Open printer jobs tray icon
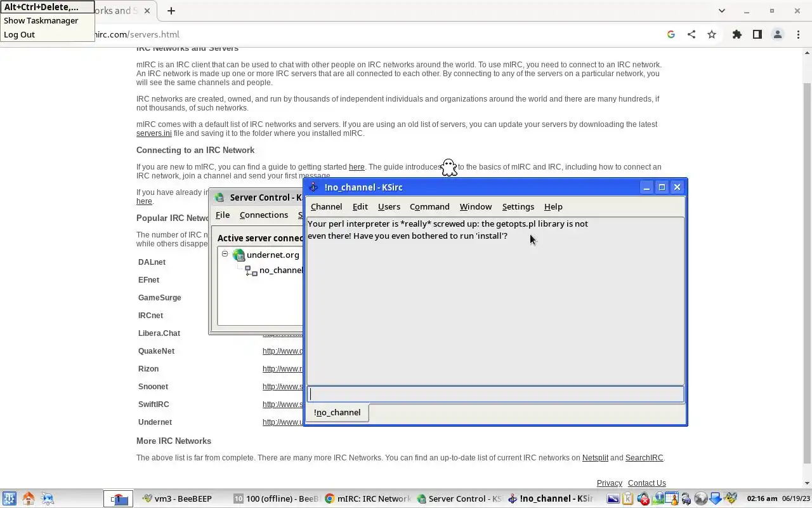 click(x=686, y=499)
